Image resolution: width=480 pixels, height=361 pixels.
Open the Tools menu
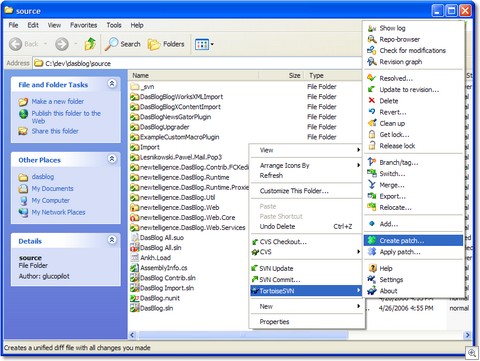pyautogui.click(x=114, y=25)
